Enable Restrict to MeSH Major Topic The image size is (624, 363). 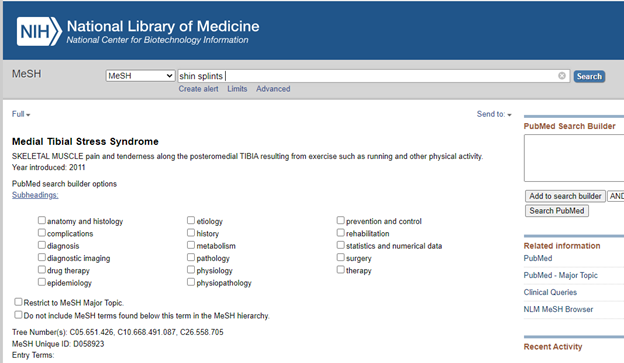(18, 302)
